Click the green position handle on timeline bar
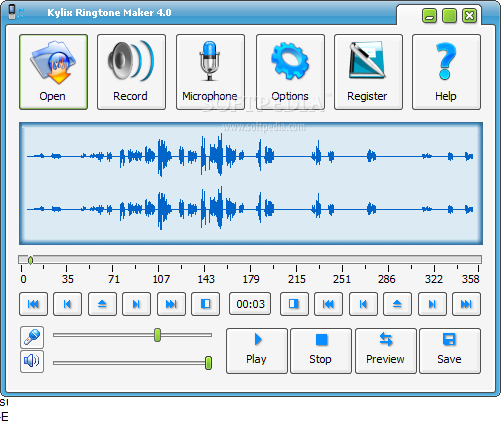501x424 pixels. pos(30,260)
